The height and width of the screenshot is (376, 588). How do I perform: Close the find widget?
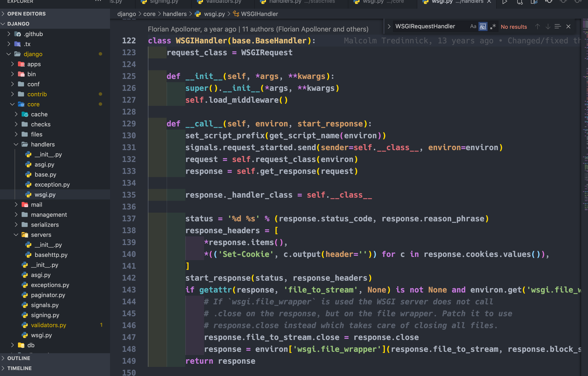568,26
